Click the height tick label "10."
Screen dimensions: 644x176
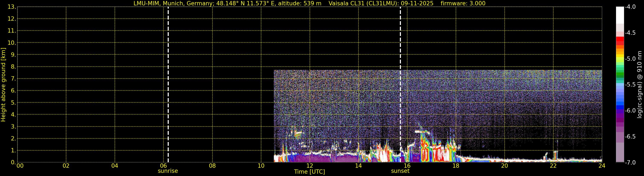pyautogui.click(x=12, y=43)
